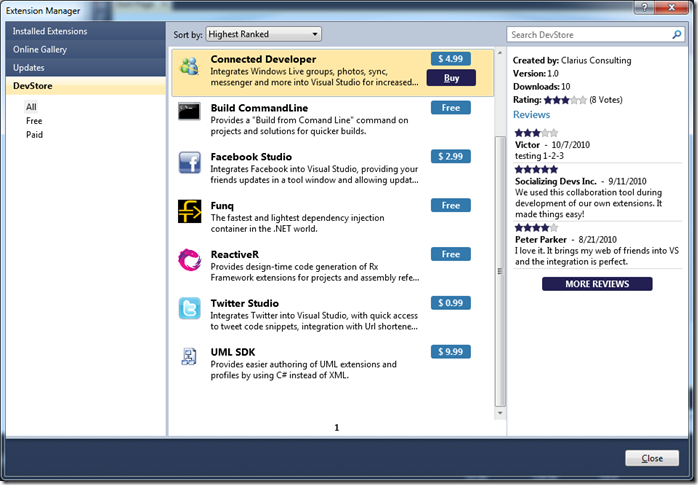Click Victor's three-star review rating
Screen dimensions: 698x485
pyautogui.click(x=536, y=133)
